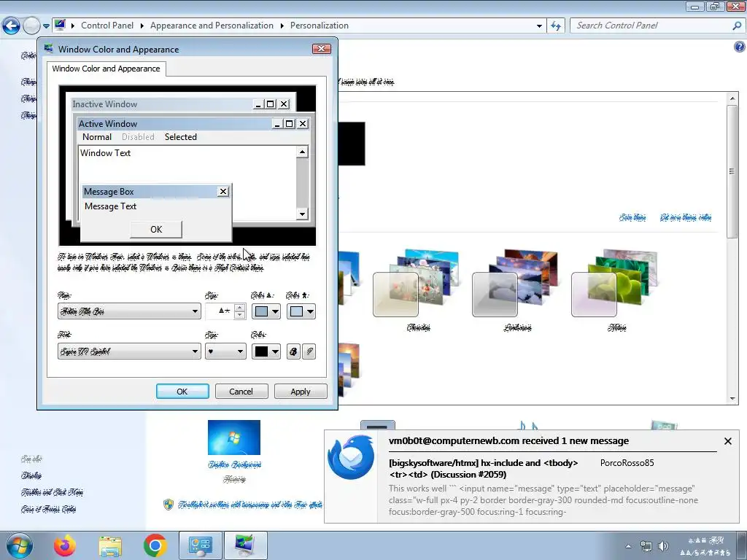Click the Control Panel taskbar button
This screenshot has height=560, width=747.
coord(200,545)
